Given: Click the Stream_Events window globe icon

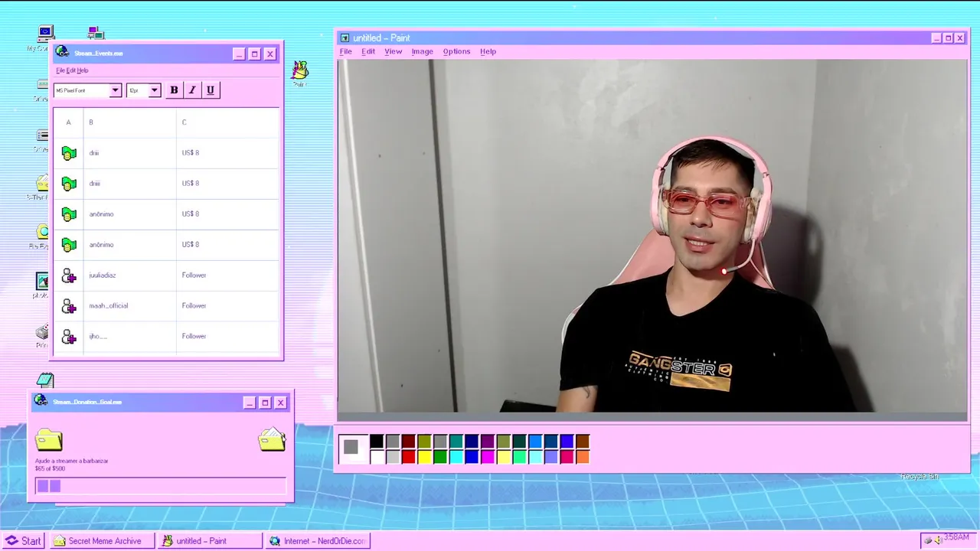Looking at the screenshot, I should point(62,52).
